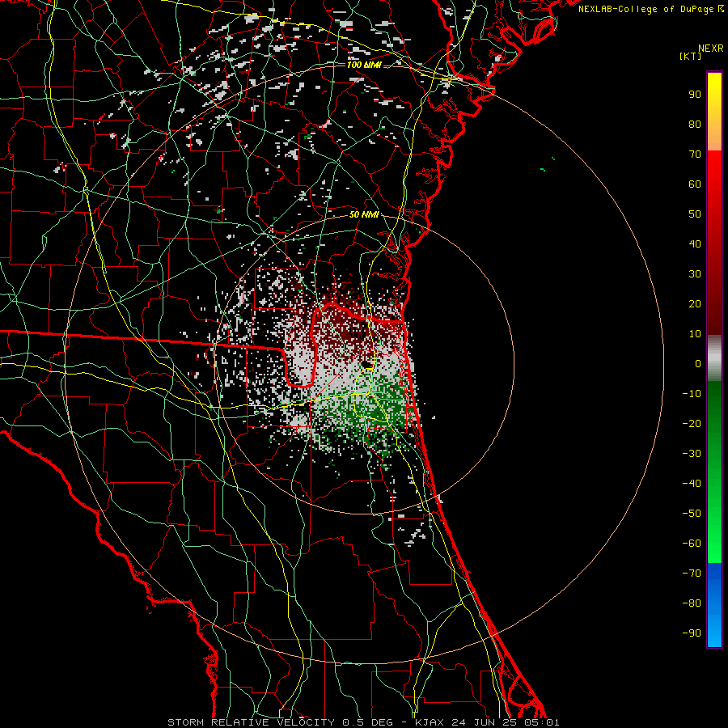This screenshot has width=728, height=728.
Task: Click the -80 knot scale label
Action: [x=692, y=603]
